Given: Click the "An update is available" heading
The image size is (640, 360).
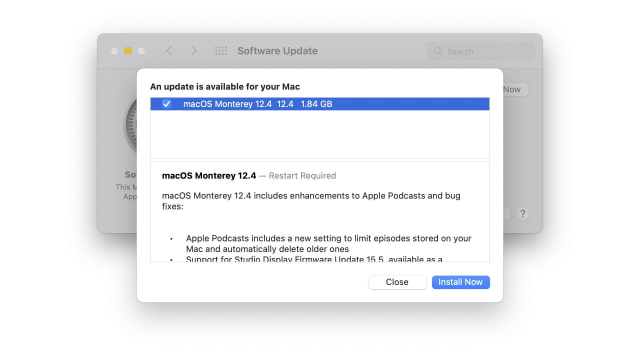Looking at the screenshot, I should coord(225,87).
